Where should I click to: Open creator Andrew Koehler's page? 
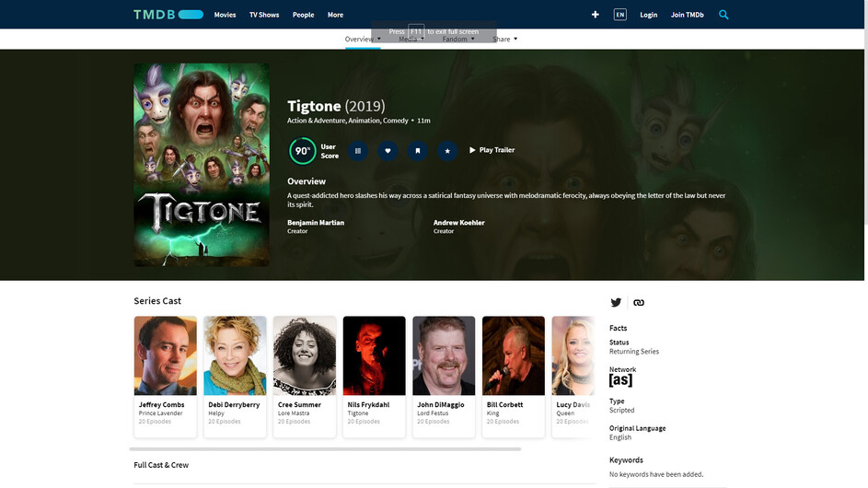pyautogui.click(x=459, y=222)
